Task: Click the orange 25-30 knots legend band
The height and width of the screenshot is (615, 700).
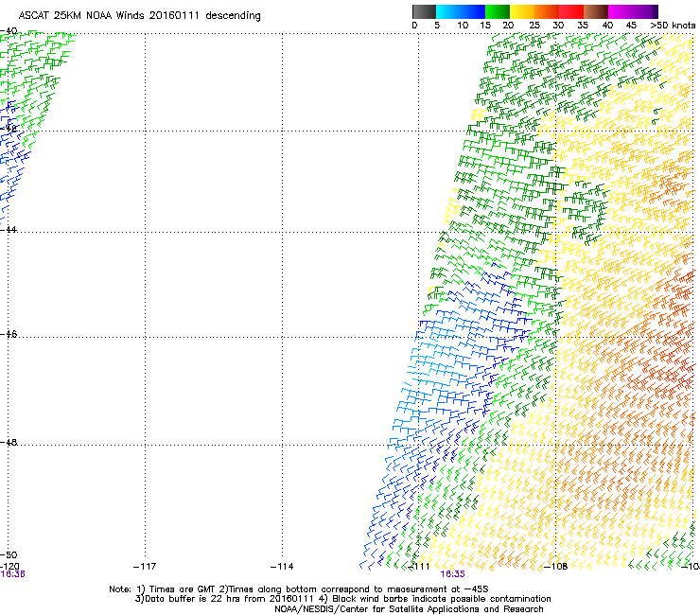Action: tap(547, 11)
